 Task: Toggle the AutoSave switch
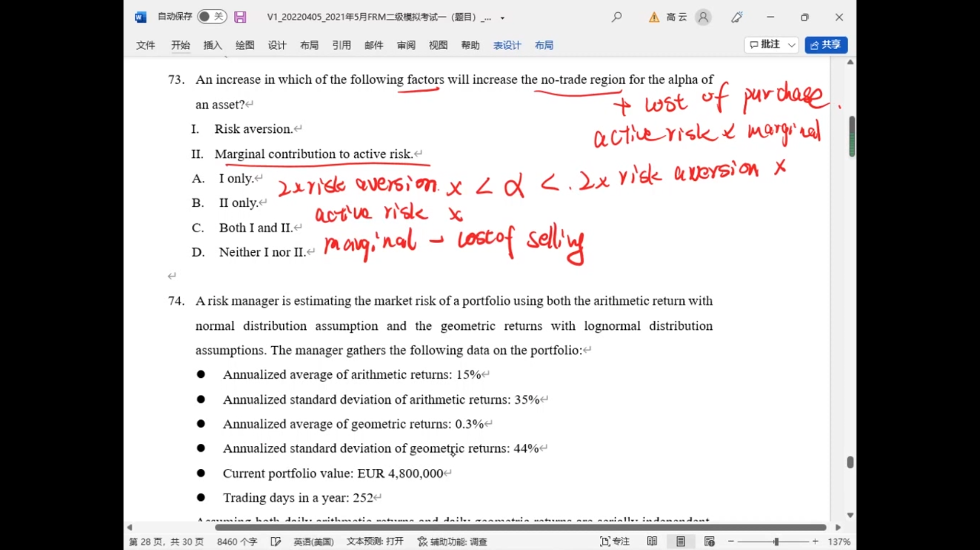click(x=211, y=17)
